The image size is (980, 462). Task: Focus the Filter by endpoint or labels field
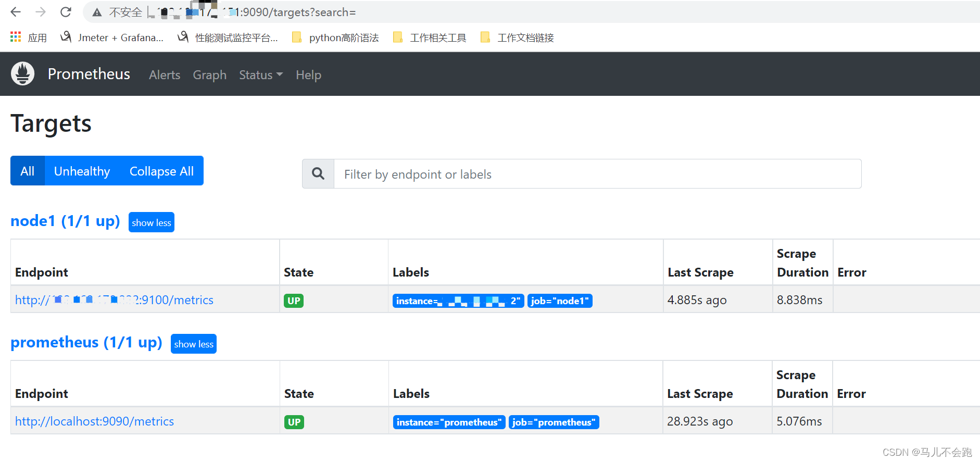click(x=597, y=174)
